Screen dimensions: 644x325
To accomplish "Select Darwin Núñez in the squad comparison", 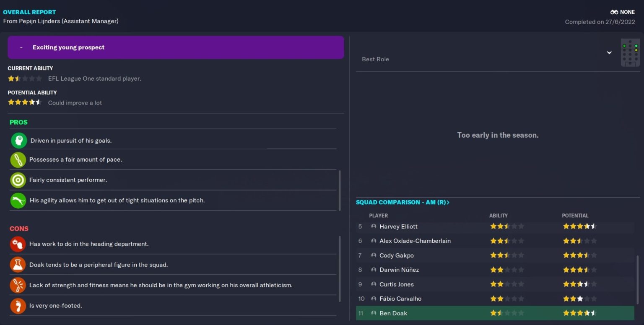I will (x=399, y=270).
